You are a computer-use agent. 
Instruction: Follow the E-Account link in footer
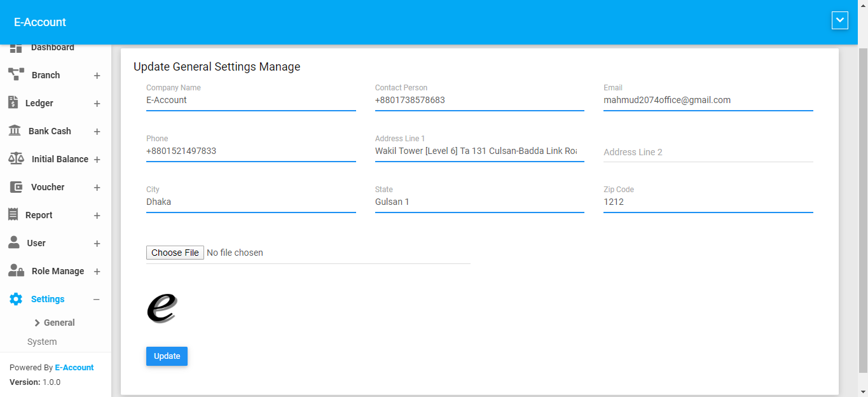[x=74, y=368]
